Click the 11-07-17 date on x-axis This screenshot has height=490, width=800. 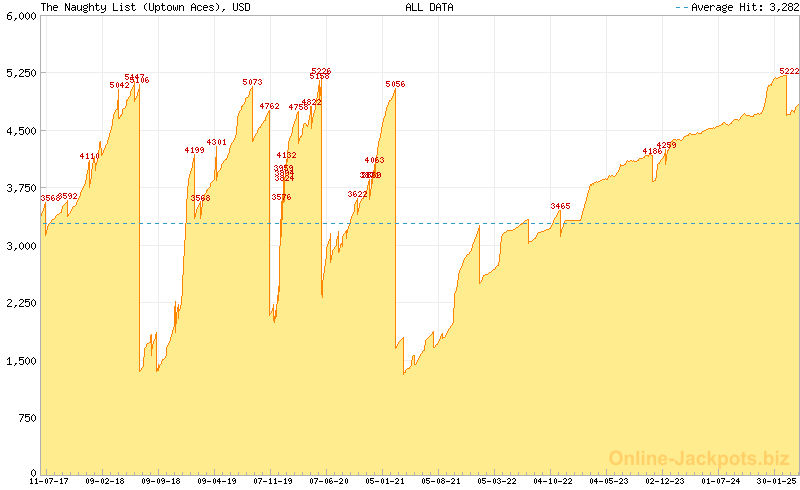tap(48, 481)
